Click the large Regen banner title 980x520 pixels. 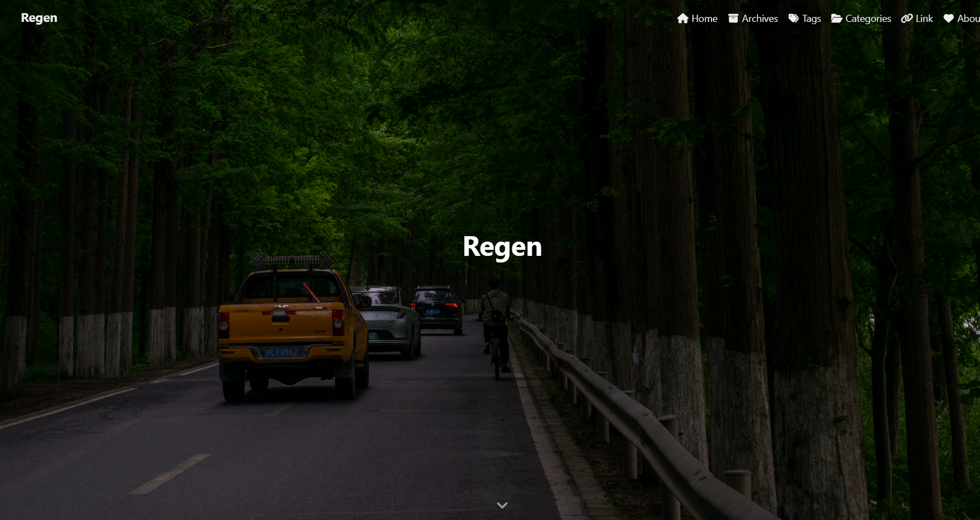pos(502,247)
